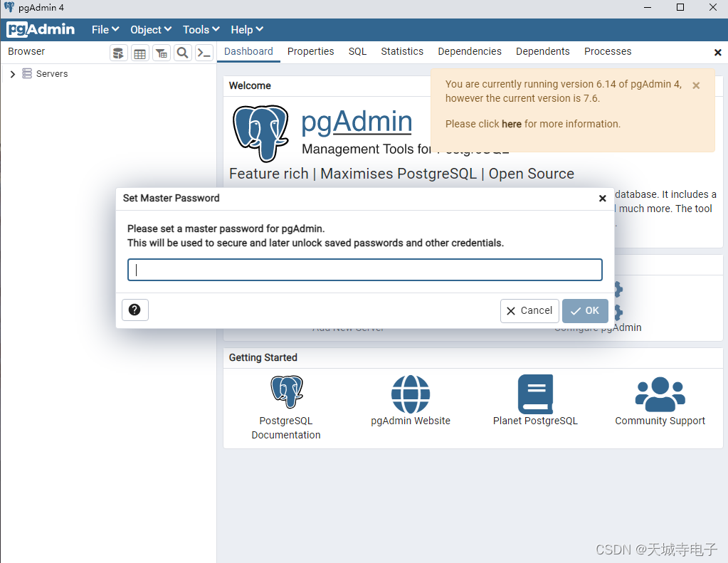Click OK to confirm master password

click(585, 311)
